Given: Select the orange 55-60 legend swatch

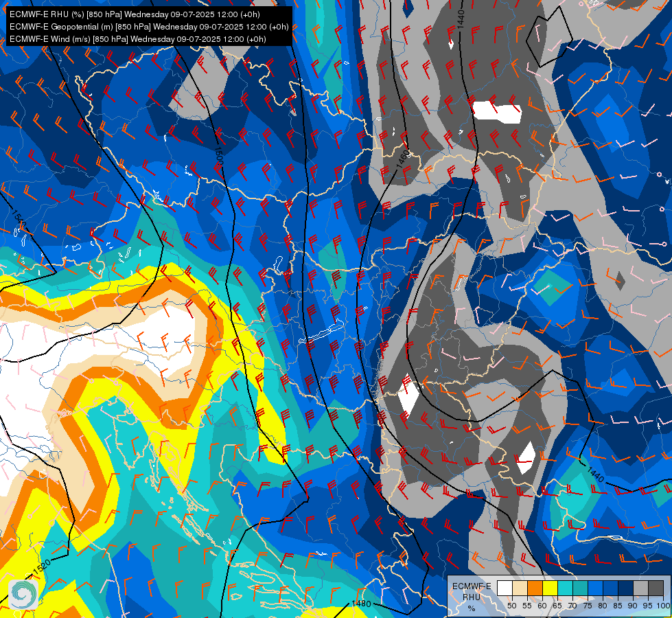Looking at the screenshot, I should pos(535,588).
